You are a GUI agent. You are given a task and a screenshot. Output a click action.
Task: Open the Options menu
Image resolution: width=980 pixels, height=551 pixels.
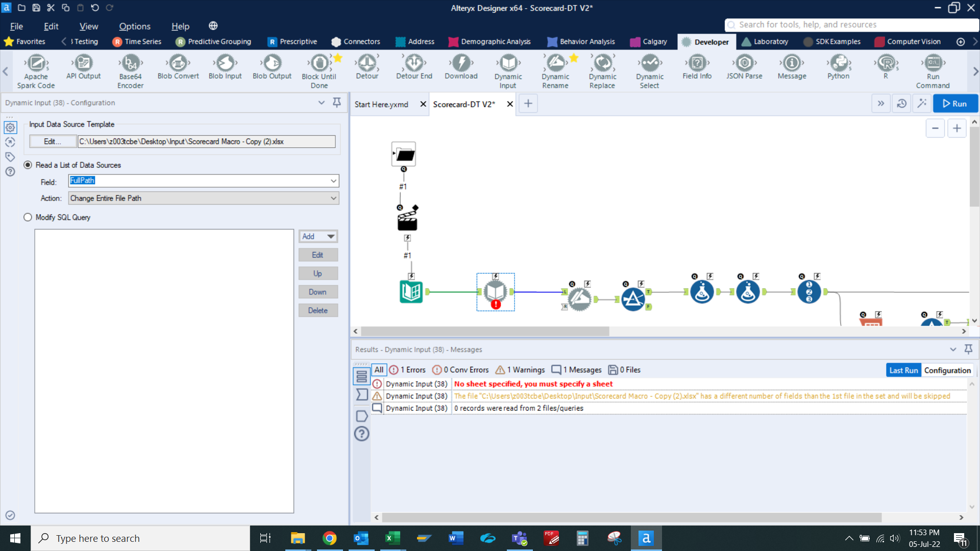point(135,26)
